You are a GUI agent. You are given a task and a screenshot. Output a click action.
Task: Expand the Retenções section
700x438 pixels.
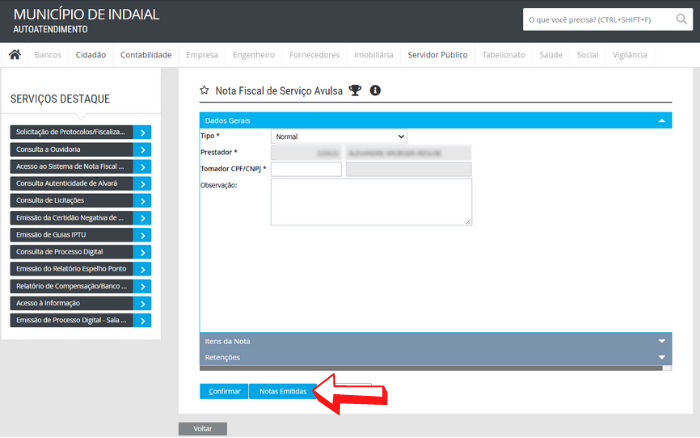[661, 357]
